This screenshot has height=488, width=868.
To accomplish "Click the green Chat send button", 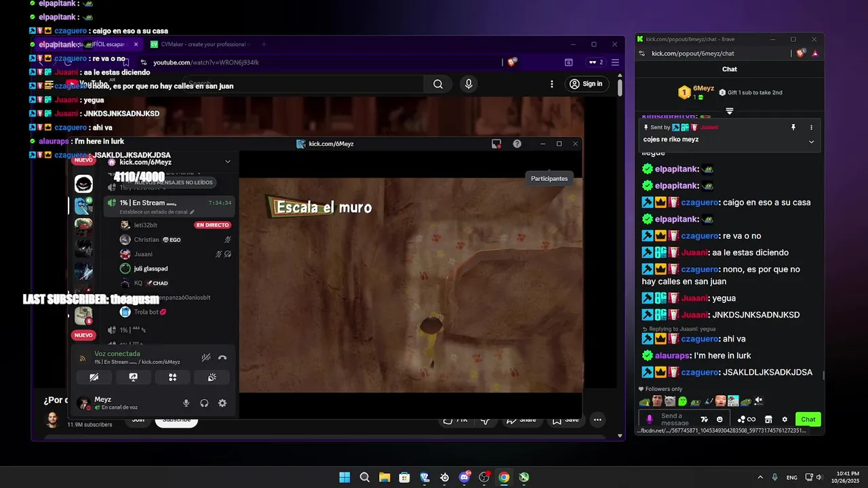I will click(x=808, y=419).
